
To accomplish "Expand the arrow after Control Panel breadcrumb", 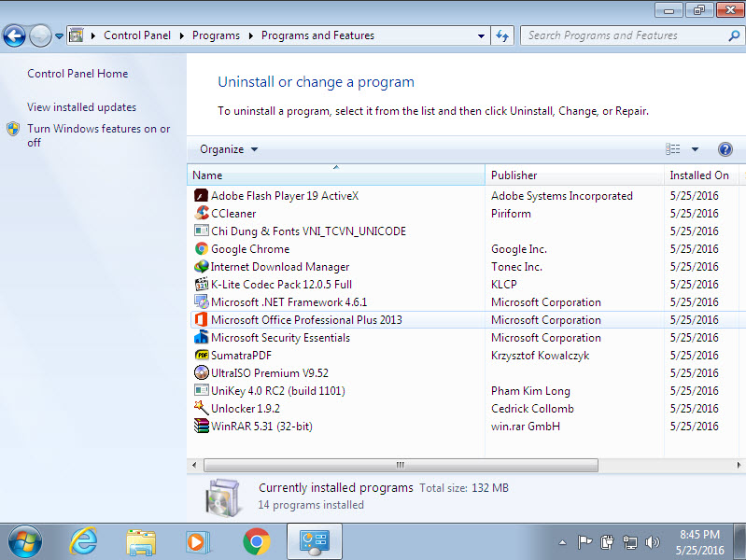I will (x=182, y=35).
